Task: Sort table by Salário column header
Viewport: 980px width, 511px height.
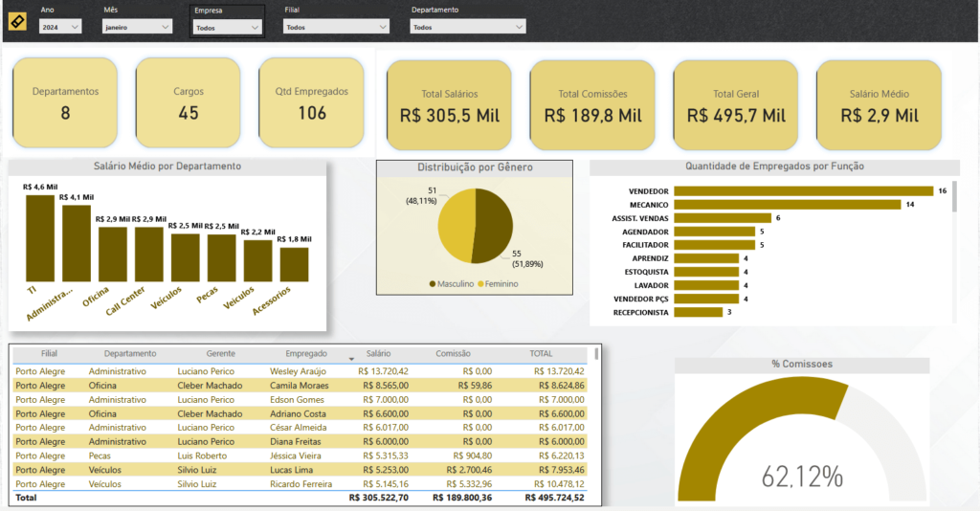Action: coord(379,353)
